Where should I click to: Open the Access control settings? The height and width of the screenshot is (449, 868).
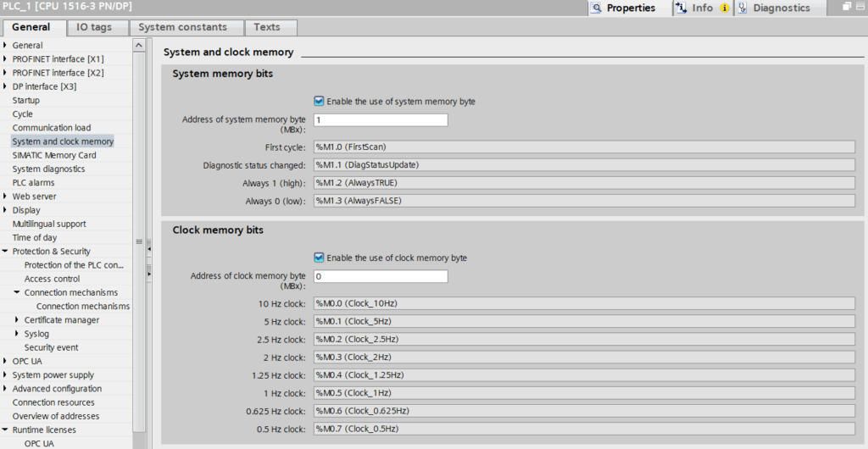(52, 279)
